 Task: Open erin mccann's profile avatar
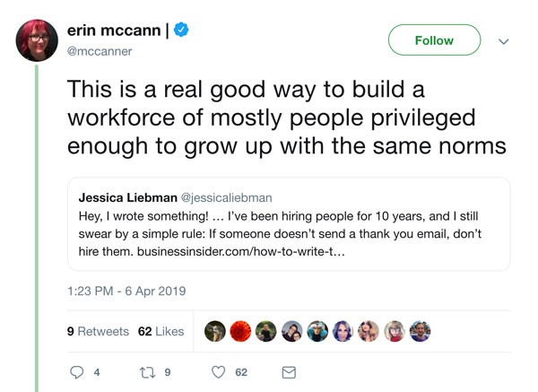pyautogui.click(x=34, y=39)
